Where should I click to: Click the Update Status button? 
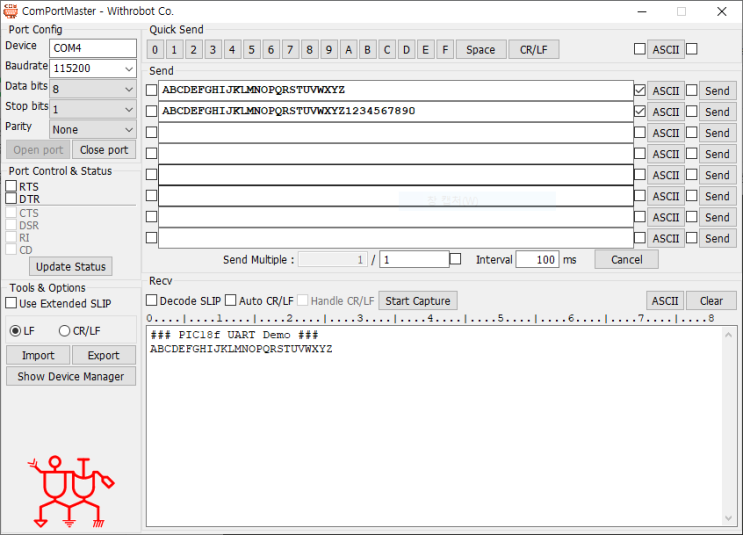click(x=71, y=266)
